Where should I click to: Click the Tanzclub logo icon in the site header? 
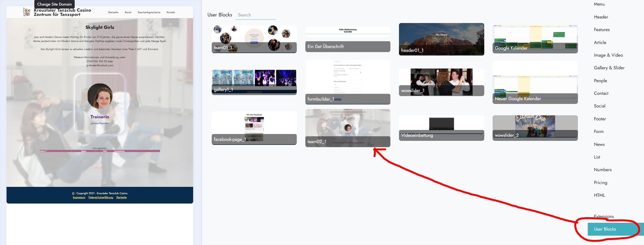tap(26, 12)
